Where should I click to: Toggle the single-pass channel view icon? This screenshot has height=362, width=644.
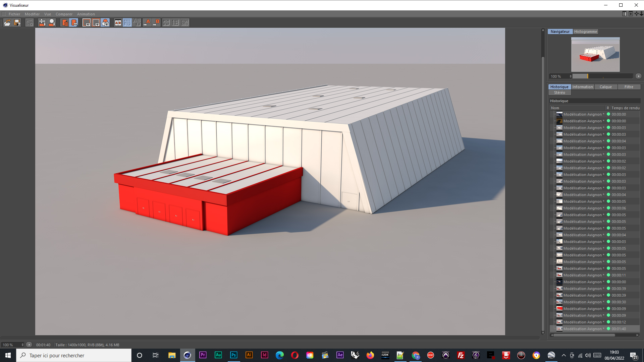(x=96, y=22)
